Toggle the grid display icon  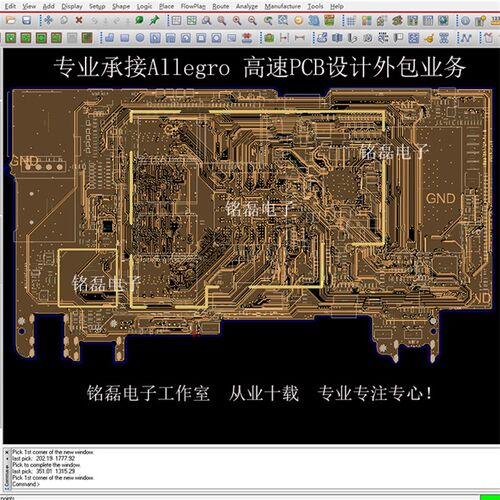351,21
